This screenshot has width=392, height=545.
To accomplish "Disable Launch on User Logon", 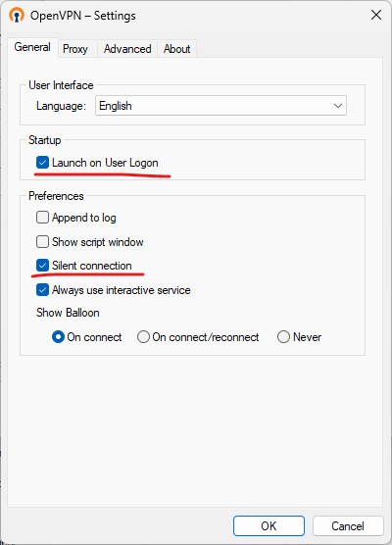I will tap(42, 163).
